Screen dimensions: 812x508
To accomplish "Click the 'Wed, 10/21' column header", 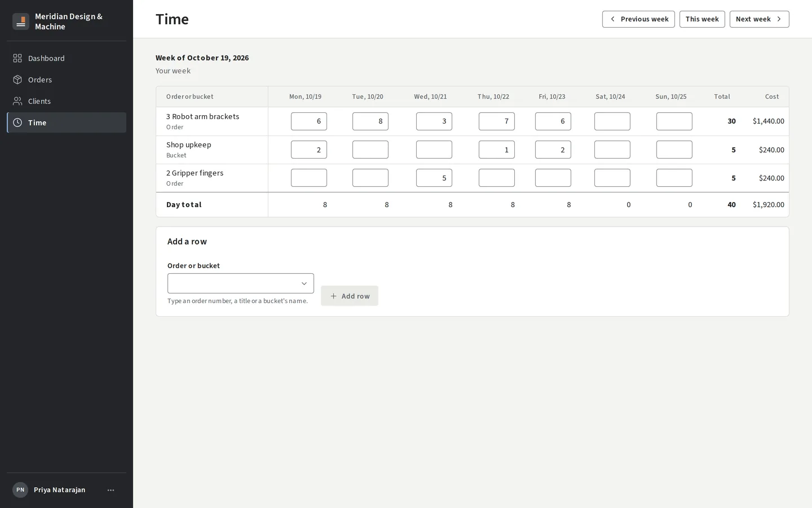I will (x=430, y=97).
